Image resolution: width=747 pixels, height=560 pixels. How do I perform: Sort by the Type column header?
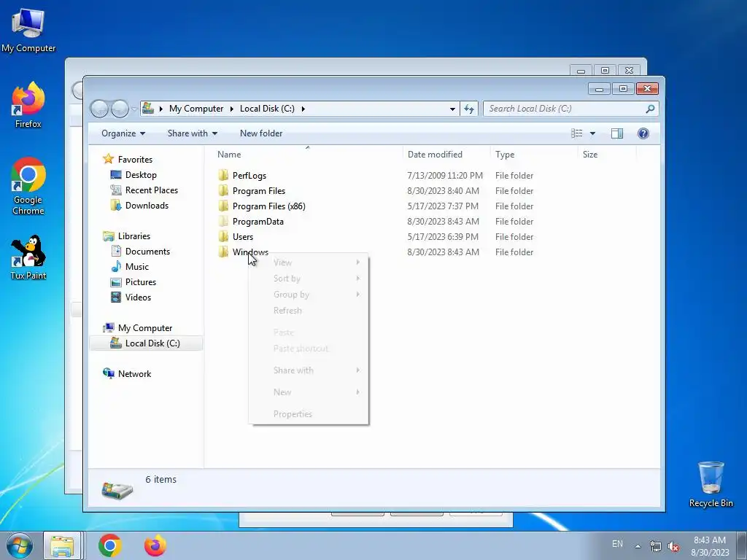click(533, 155)
